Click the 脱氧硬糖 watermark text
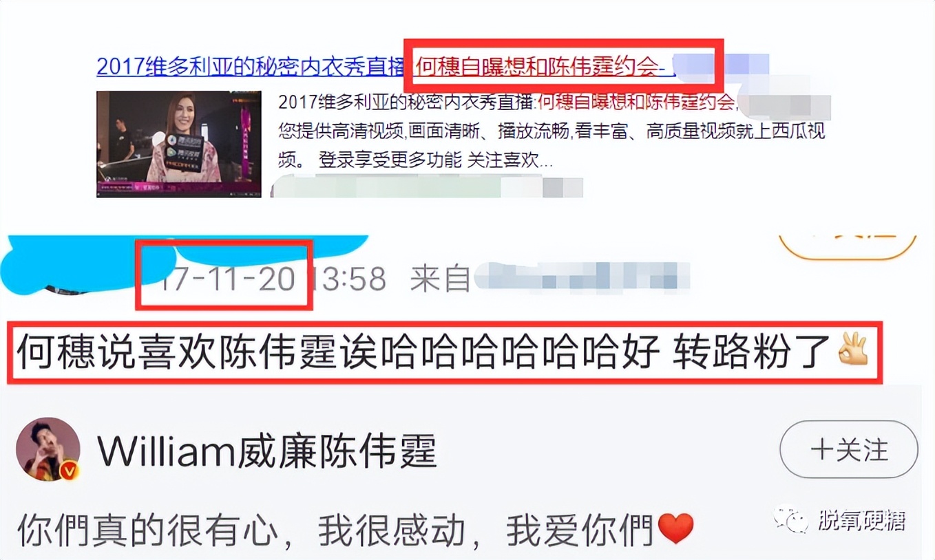This screenshot has width=935, height=560. click(861, 521)
